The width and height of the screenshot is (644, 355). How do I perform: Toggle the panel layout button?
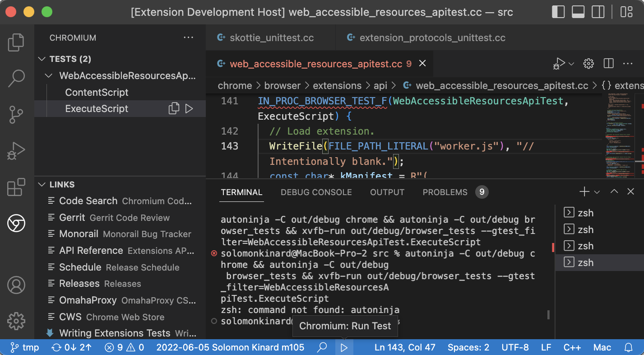[578, 12]
